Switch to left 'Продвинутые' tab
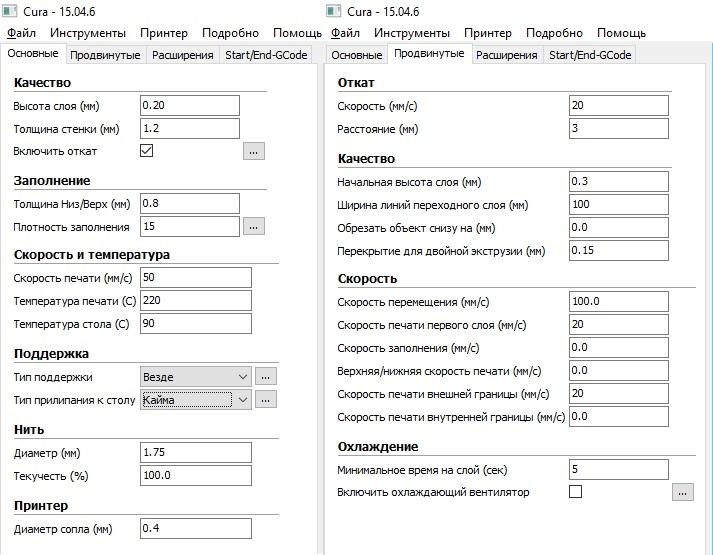Screen dimensions: 713x555 [x=106, y=55]
